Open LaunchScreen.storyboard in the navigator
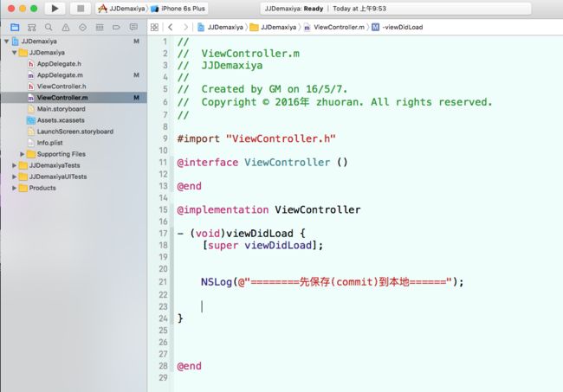Viewport: 563px width, 392px height. click(x=74, y=132)
